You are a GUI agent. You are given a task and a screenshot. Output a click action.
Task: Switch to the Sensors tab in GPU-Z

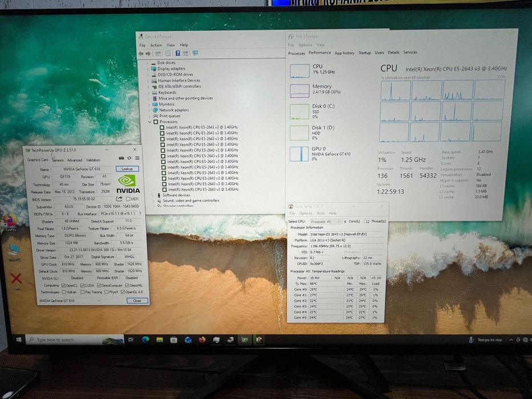pyautogui.click(x=58, y=160)
